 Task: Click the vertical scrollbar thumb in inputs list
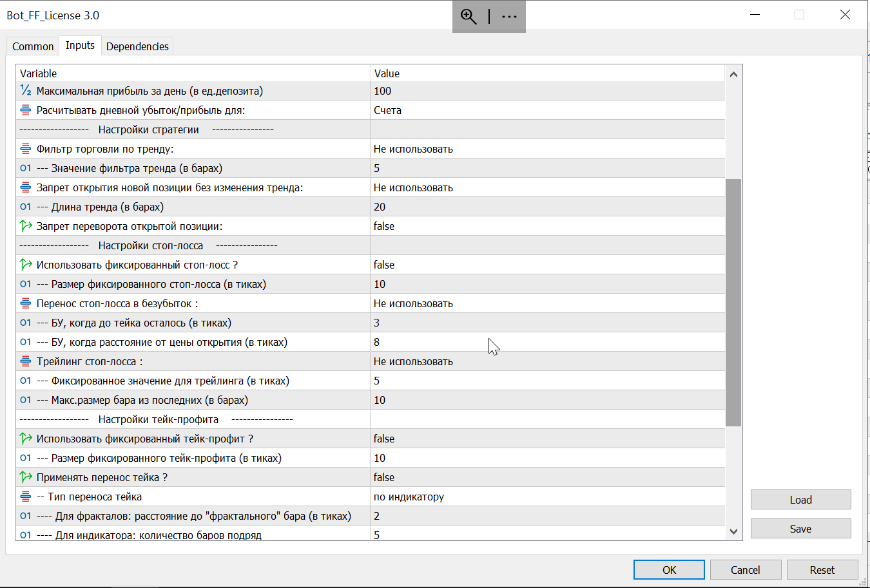pyautogui.click(x=733, y=303)
